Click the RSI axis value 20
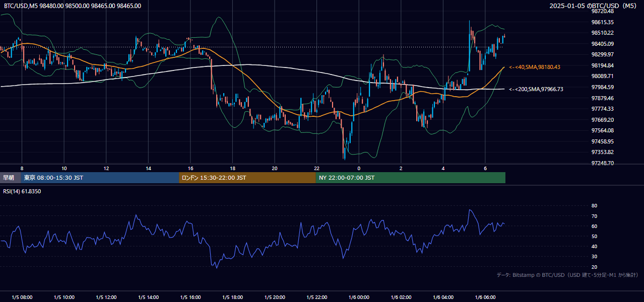Image resolution: width=644 pixels, height=302 pixels. (x=594, y=267)
